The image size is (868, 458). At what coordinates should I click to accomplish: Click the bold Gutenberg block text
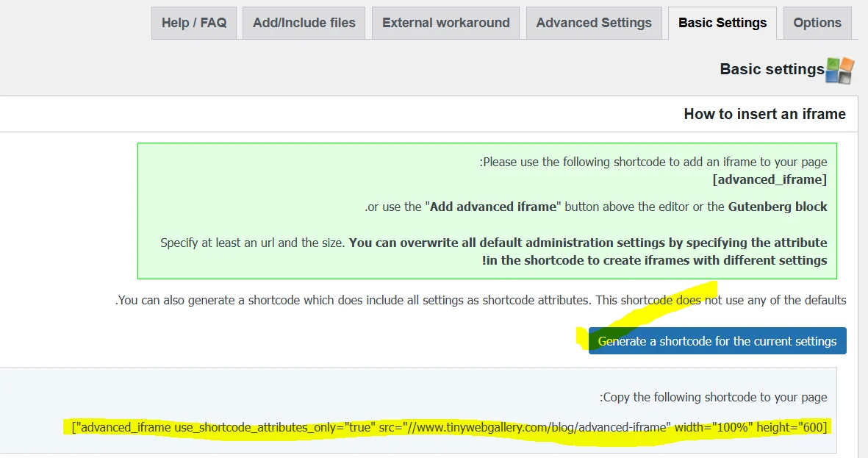pos(778,207)
